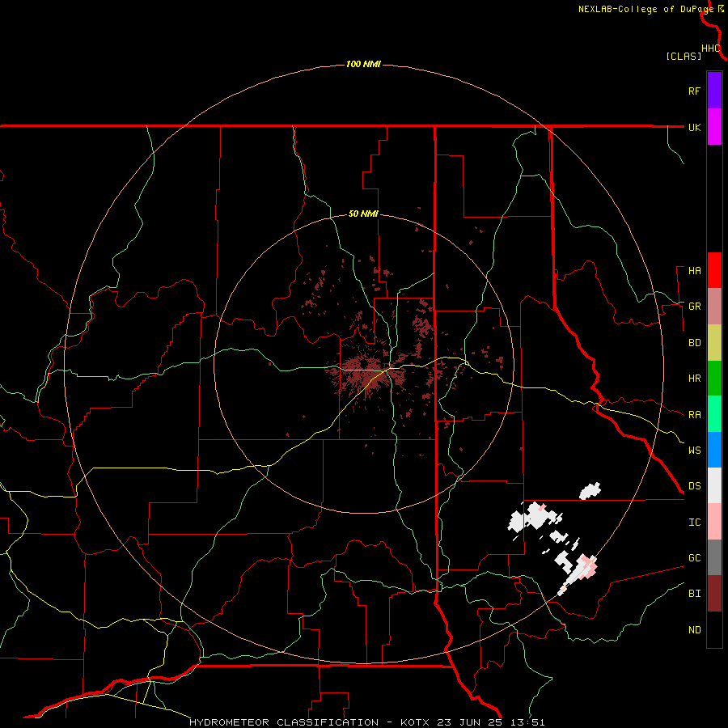This screenshot has width=728, height=728.
Task: Pick the dark green HR legend swatch
Action: (x=714, y=378)
